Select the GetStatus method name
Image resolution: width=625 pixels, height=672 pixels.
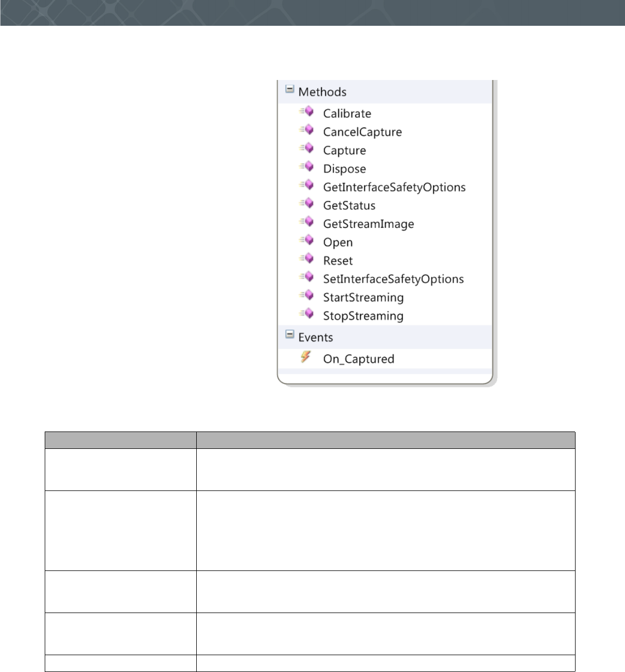349,206
